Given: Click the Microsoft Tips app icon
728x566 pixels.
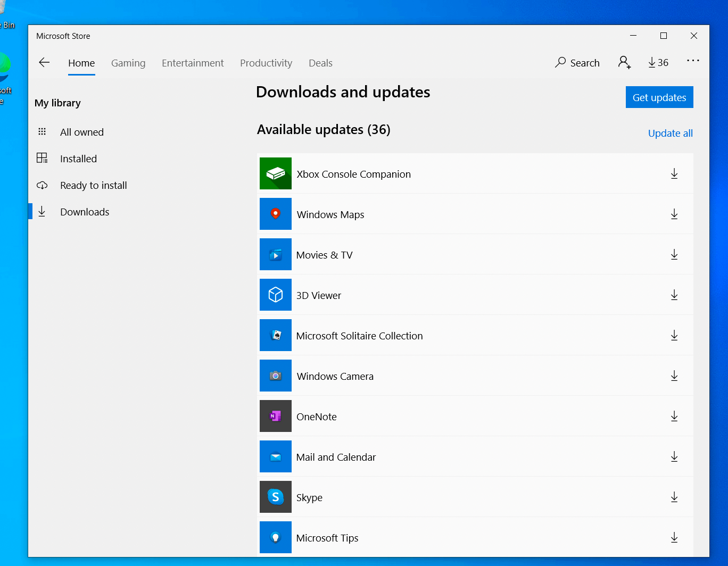Looking at the screenshot, I should (x=276, y=537).
